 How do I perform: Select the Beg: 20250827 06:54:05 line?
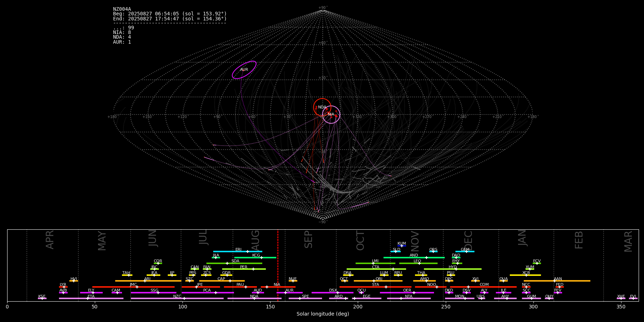[170, 14]
